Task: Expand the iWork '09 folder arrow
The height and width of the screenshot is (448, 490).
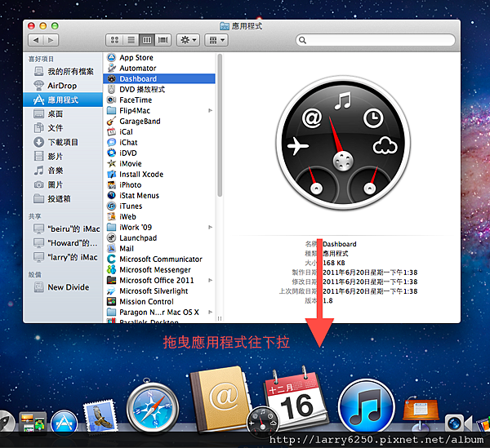Action: [211, 228]
